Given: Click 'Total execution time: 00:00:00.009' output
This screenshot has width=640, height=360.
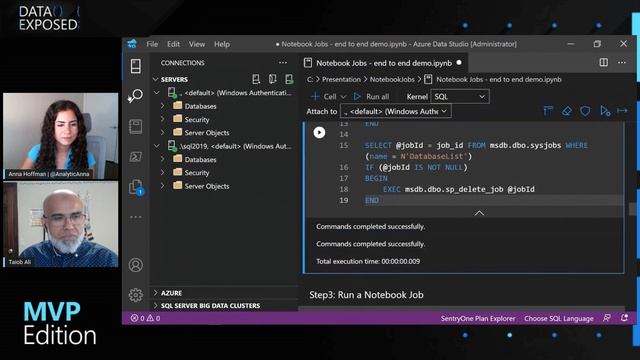Looking at the screenshot, I should click(368, 261).
